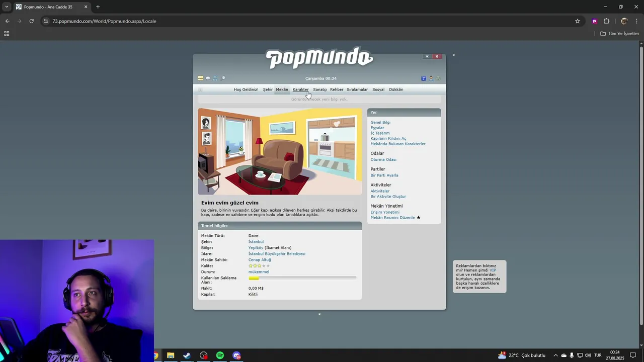Click the character profile icon beside help
Image resolution: width=644 pixels, height=362 pixels.
tap(431, 78)
